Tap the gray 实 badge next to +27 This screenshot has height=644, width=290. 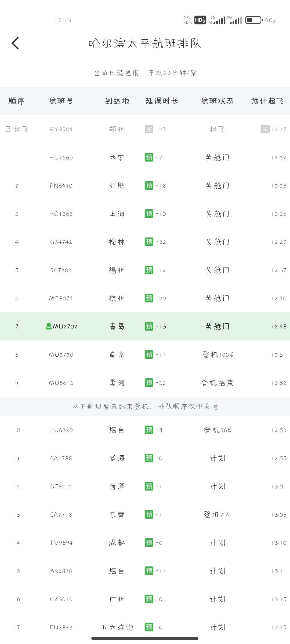(149, 129)
